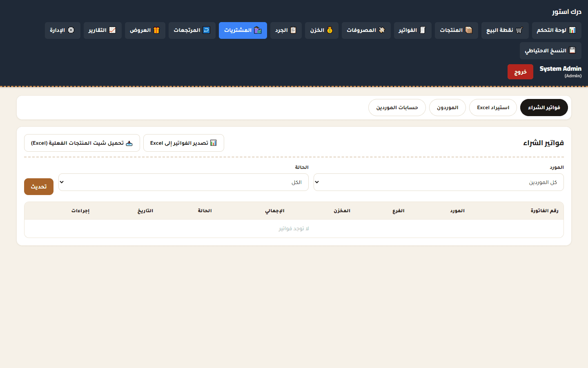This screenshot has height=368, width=588.
Task: Click the box icon in المنتجات
Action: [x=469, y=30]
